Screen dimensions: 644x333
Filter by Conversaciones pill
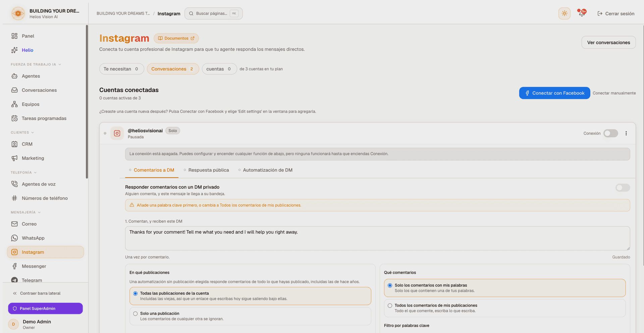[x=173, y=69]
